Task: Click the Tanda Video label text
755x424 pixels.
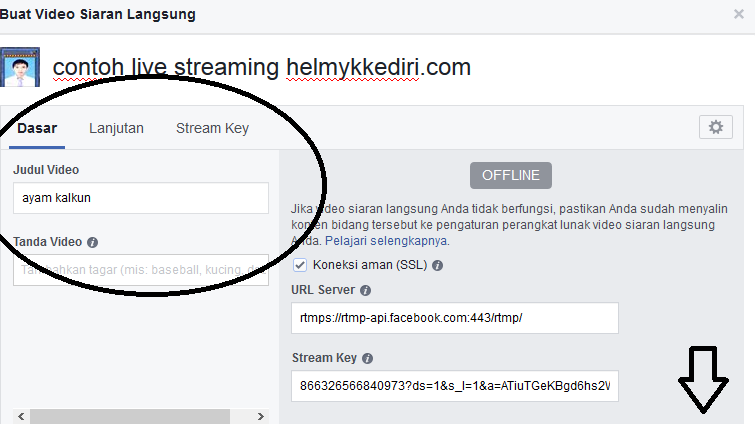Action: coord(47,242)
